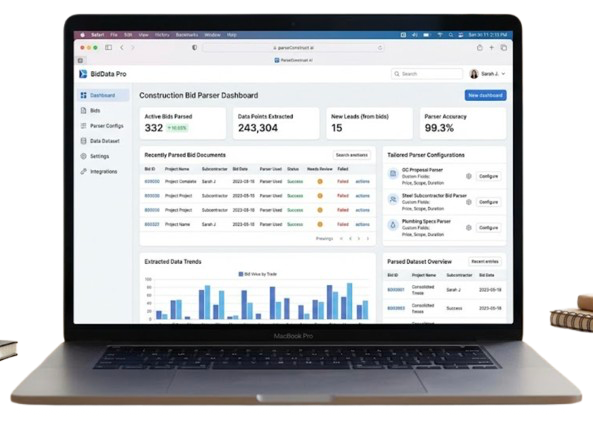The image size is (593, 421).
Task: Click the Safari address bar
Action: [x=293, y=48]
